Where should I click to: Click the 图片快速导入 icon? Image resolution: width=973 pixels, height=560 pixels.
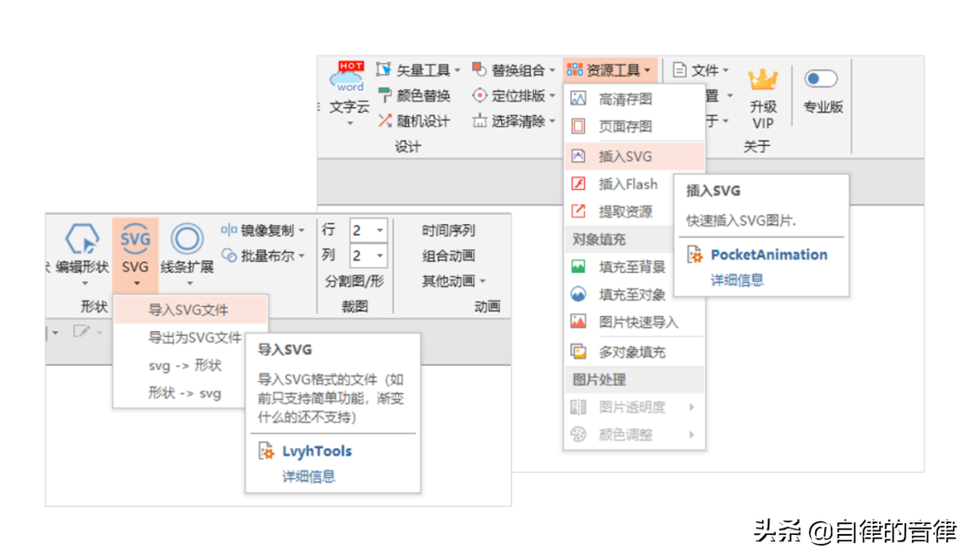(577, 321)
